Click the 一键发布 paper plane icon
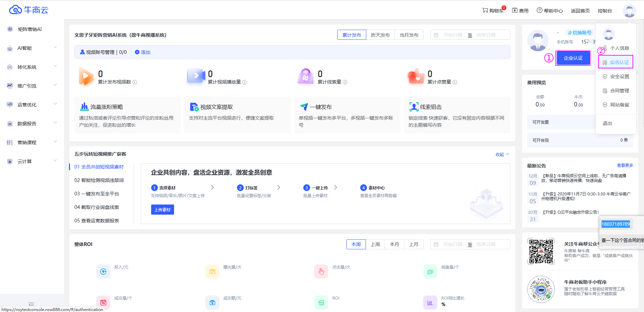The height and width of the screenshot is (312, 644). [x=304, y=107]
